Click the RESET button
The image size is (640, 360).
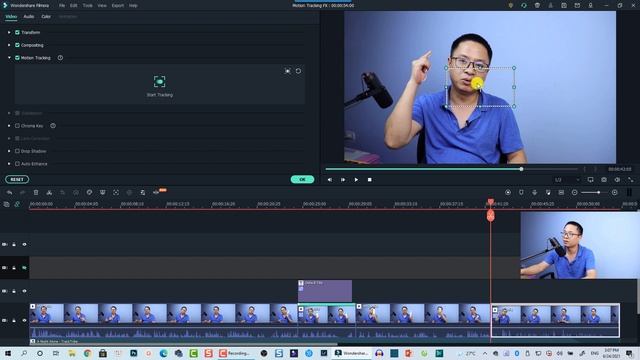pyautogui.click(x=17, y=180)
